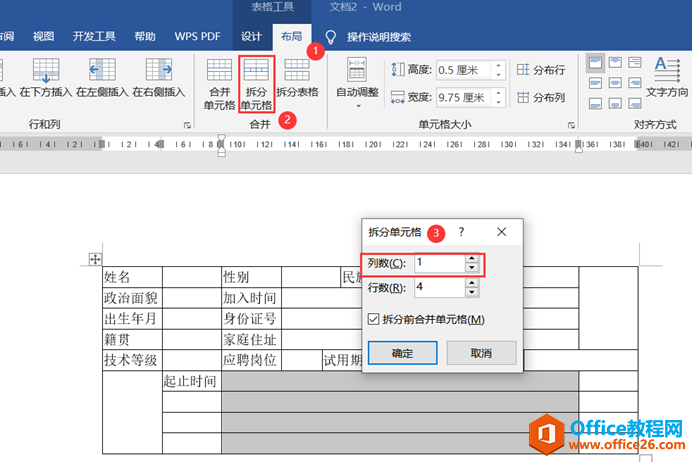The image size is (692, 462).
Task: Click 取消 to cancel the split
Action: 481,353
